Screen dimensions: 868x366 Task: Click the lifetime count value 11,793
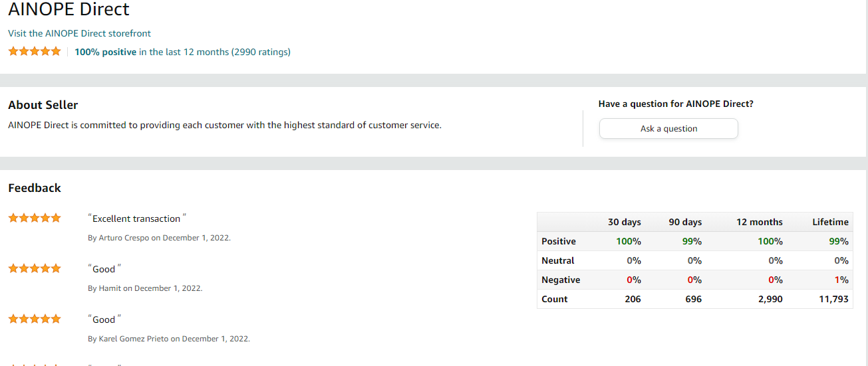(x=833, y=299)
